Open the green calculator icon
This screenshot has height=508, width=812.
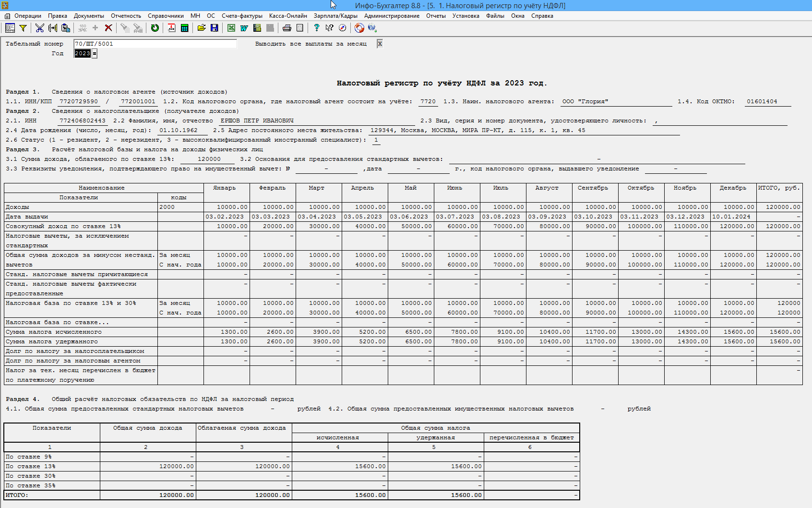184,28
